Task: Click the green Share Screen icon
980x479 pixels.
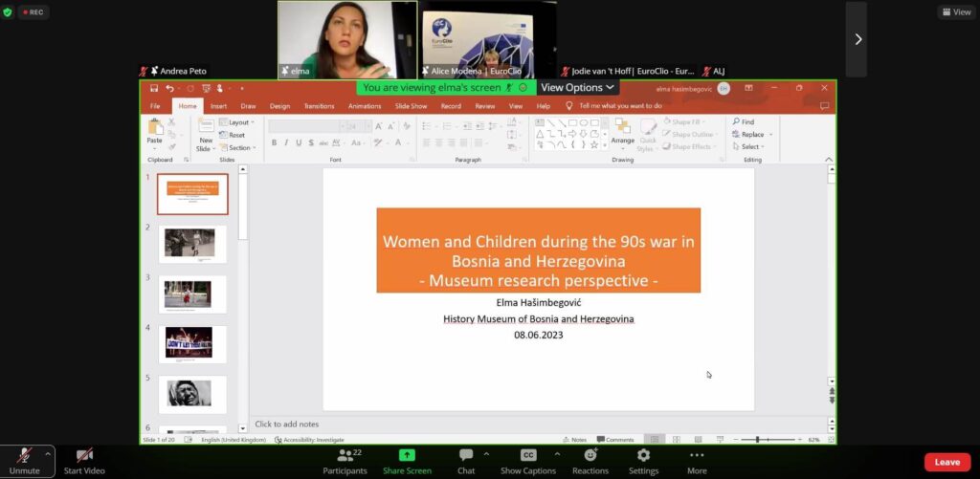Action: click(407, 456)
